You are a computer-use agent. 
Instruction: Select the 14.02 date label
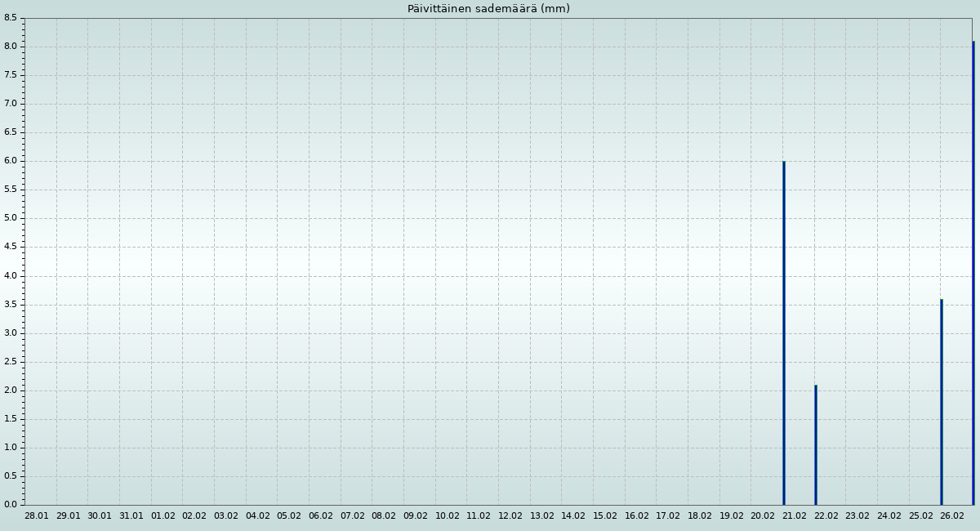573,516
